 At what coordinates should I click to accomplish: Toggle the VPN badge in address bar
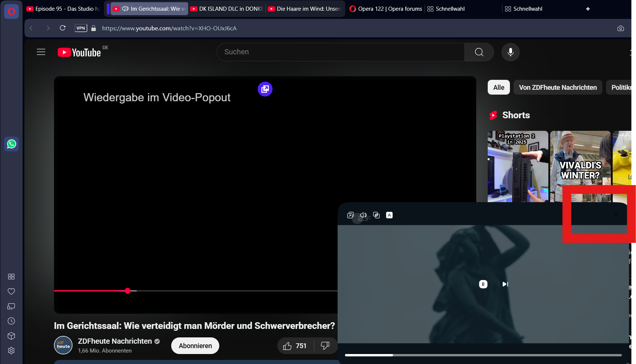coord(81,28)
